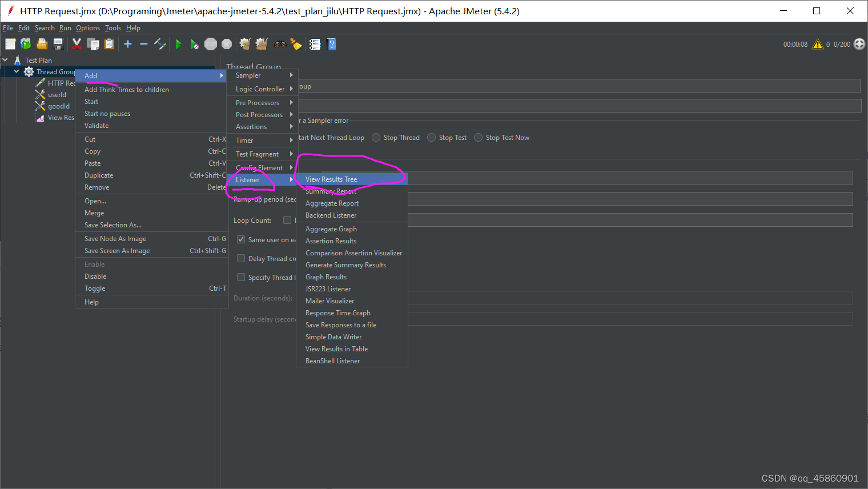Expand all nodes with plus icon
This screenshot has height=489, width=868.
128,44
